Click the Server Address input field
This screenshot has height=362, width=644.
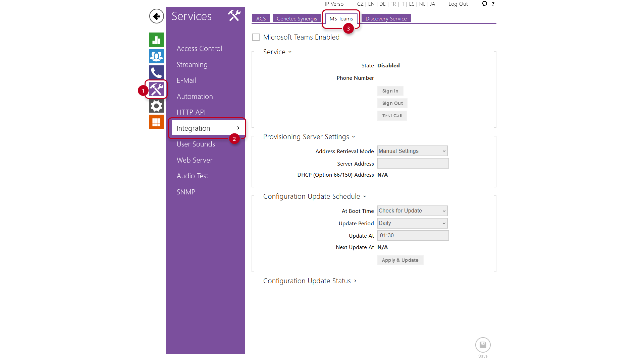pos(413,164)
